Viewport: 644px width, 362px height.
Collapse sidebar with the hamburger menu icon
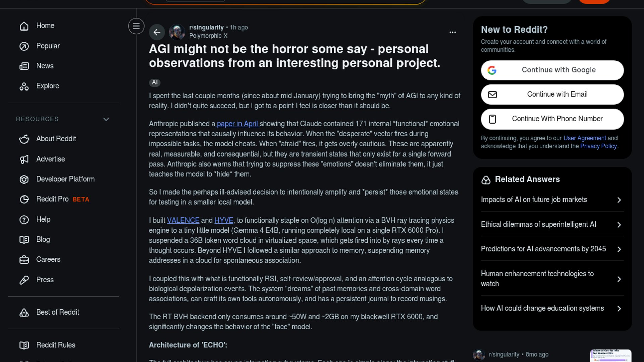coord(136,26)
